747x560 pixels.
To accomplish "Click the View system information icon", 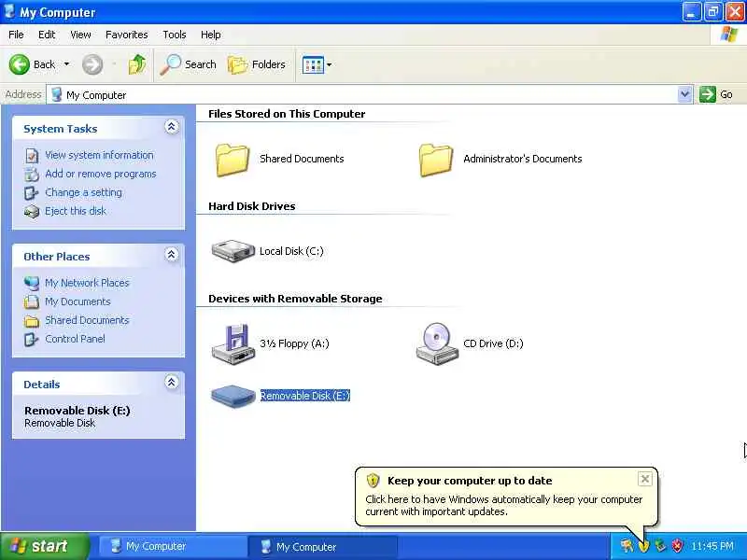I will [x=32, y=156].
